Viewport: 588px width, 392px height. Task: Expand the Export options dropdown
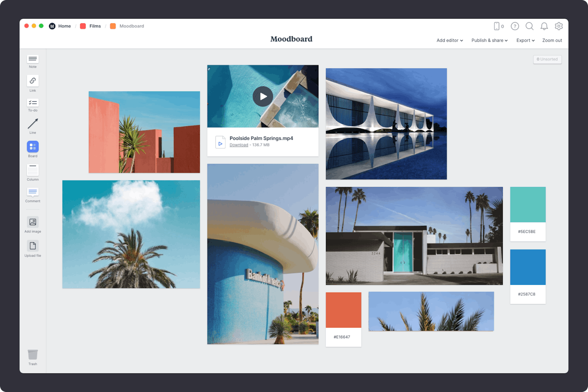click(525, 40)
